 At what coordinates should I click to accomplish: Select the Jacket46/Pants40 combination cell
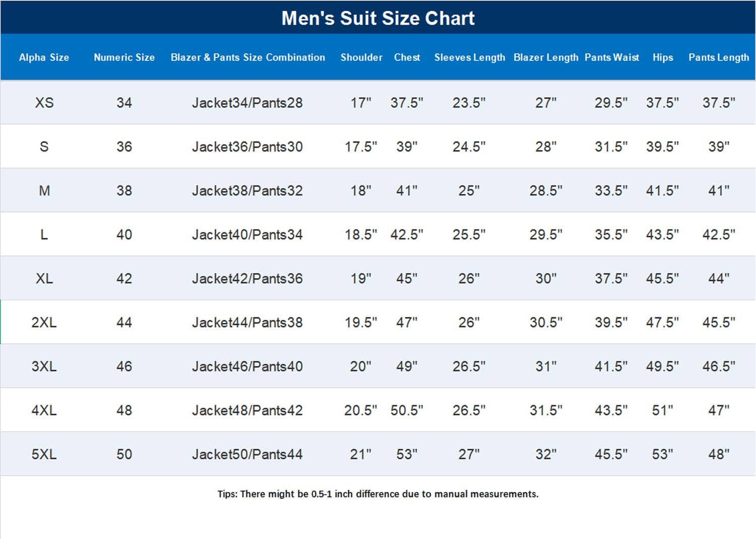tap(247, 366)
